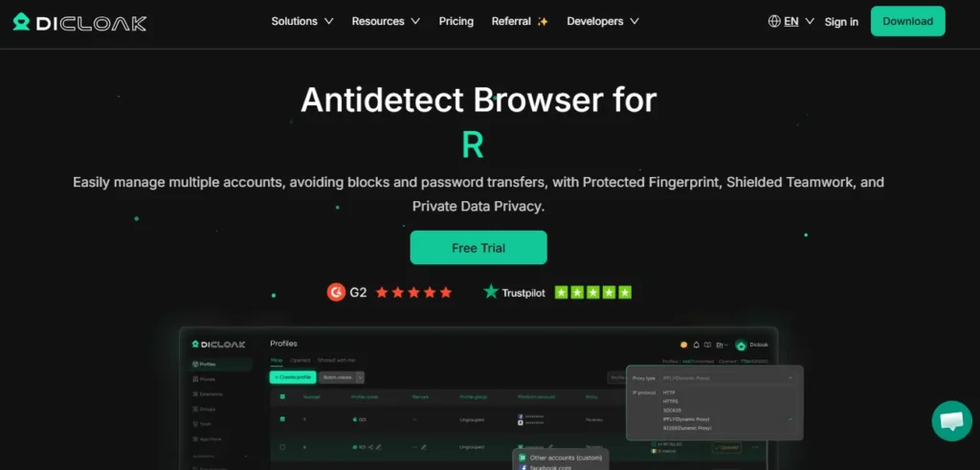Choose HTTPS in the IP protocol list
The width and height of the screenshot is (980, 470).
point(670,401)
